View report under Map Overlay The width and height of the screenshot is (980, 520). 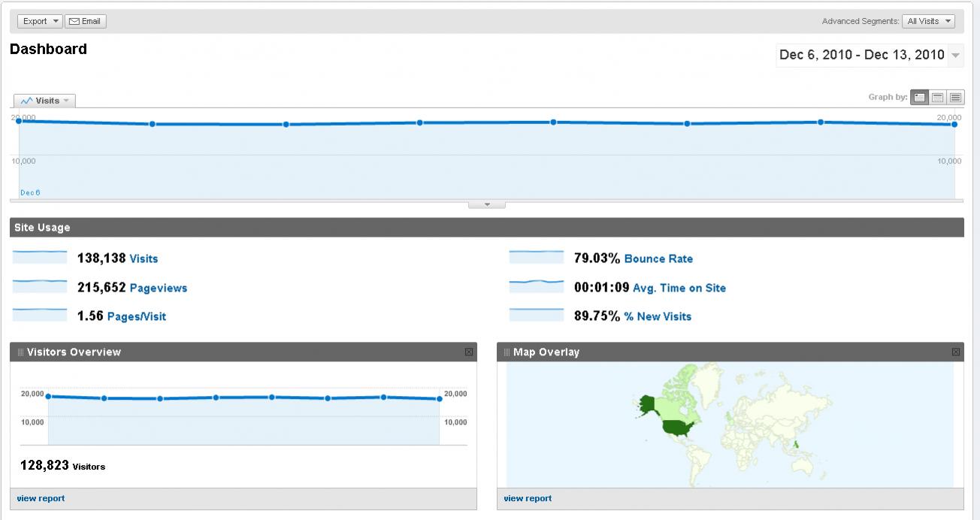point(528,498)
